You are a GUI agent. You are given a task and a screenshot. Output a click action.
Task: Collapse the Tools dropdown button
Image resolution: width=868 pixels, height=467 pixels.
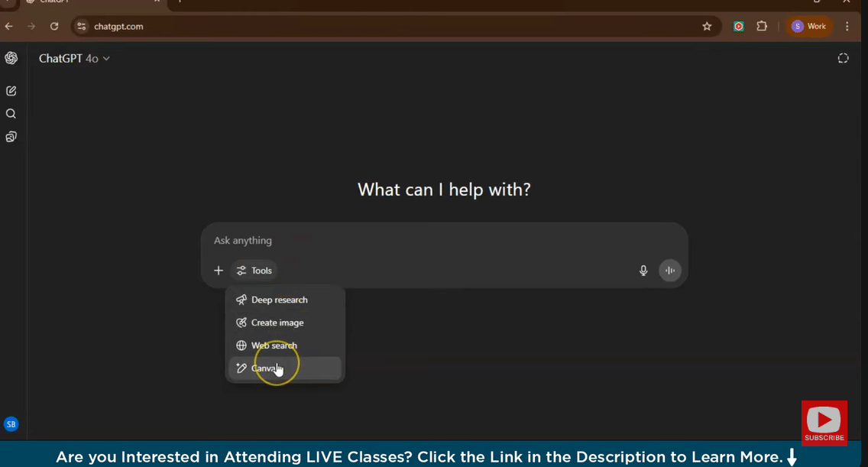[254, 271]
